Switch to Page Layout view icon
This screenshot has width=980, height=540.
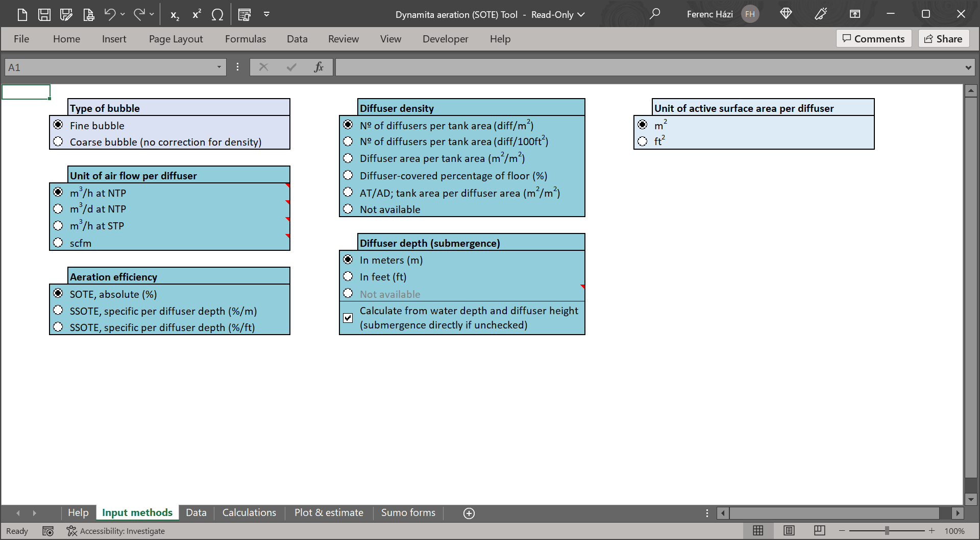(x=789, y=530)
